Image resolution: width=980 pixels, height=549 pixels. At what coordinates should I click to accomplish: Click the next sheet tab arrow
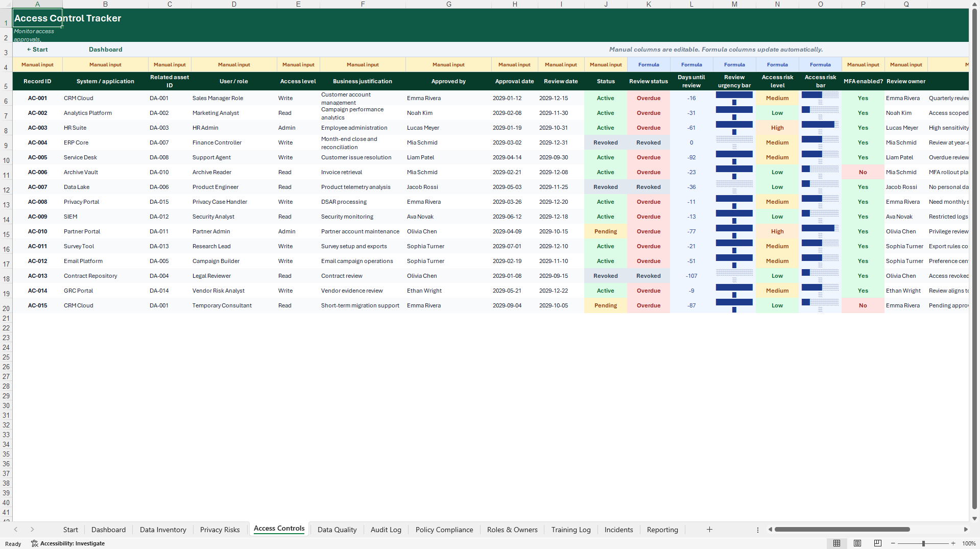(32, 530)
